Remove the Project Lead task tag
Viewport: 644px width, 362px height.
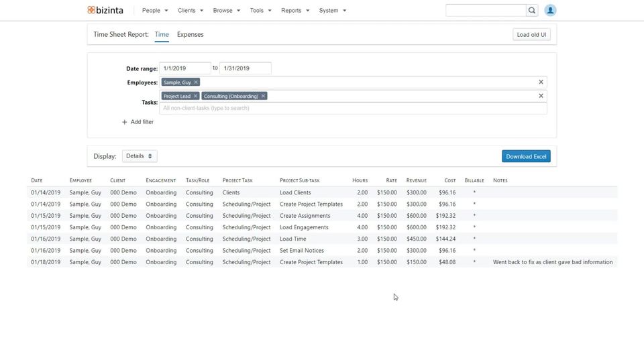(195, 96)
